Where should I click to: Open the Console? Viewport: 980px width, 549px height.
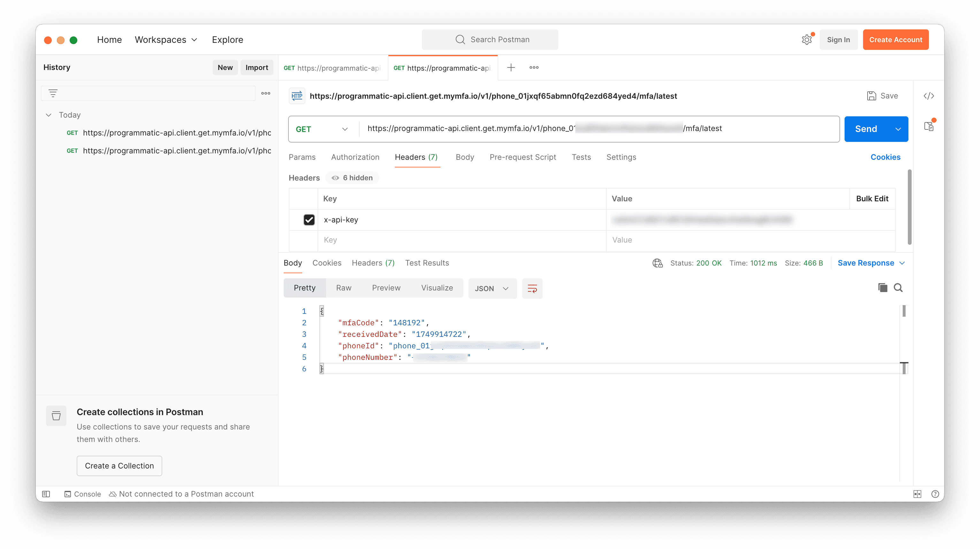pyautogui.click(x=82, y=494)
